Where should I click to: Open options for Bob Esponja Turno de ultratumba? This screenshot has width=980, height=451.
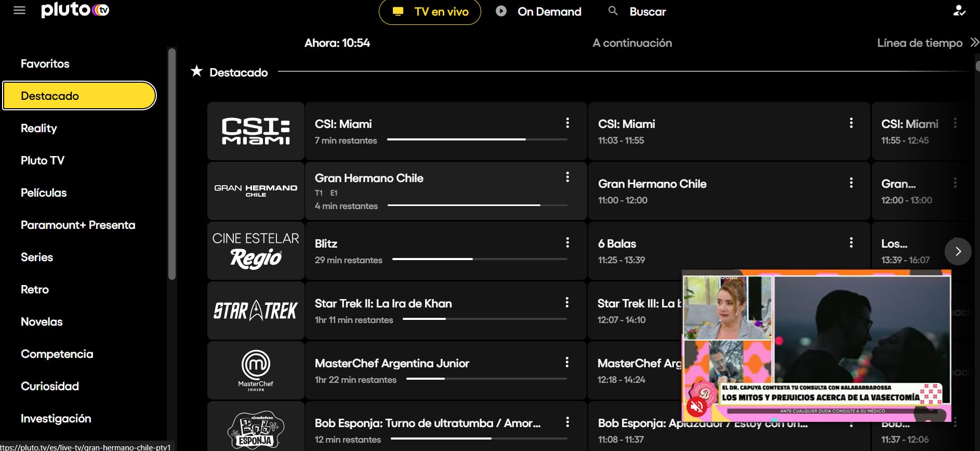567,422
